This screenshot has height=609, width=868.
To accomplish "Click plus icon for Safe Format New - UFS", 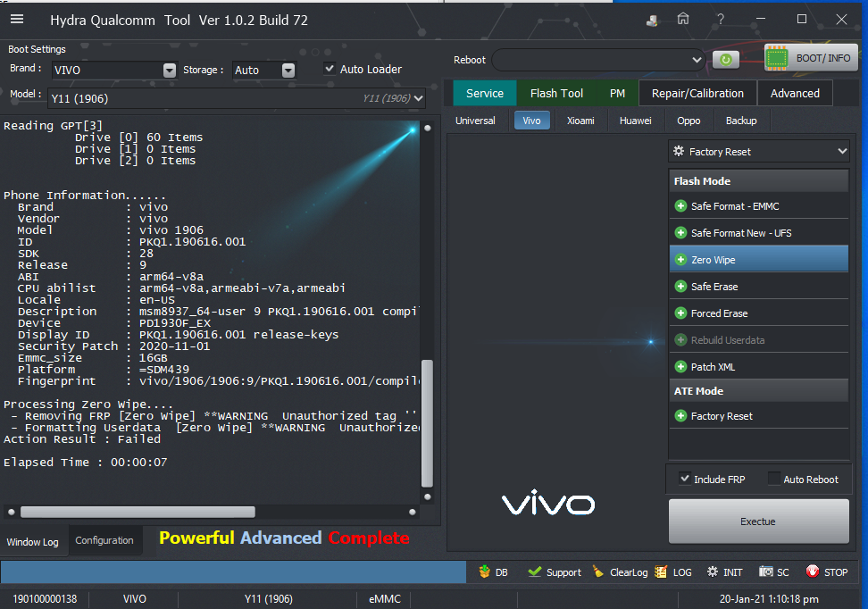I will click(x=680, y=233).
